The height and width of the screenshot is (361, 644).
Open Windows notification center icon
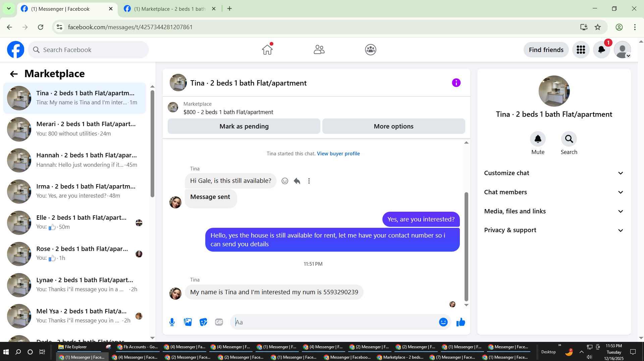pos(633,352)
